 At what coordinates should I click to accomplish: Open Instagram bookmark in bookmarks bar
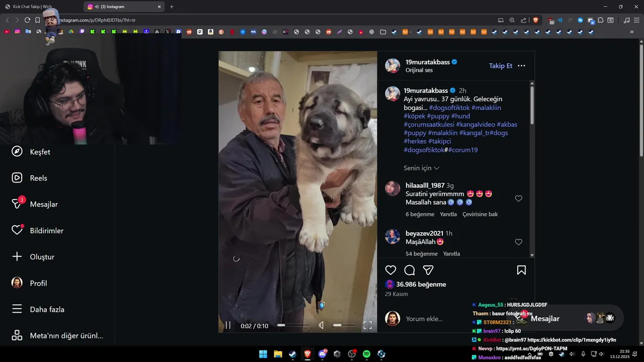[18, 32]
